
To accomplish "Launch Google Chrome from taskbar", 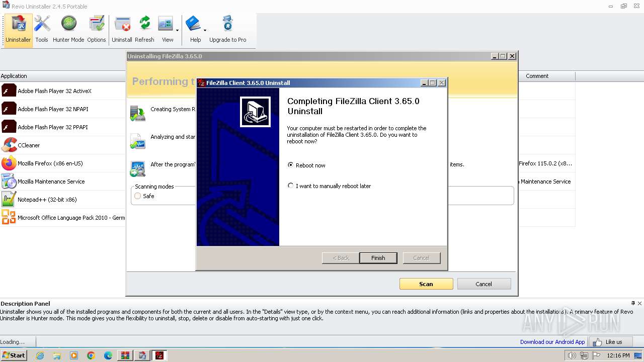I will tap(91, 355).
